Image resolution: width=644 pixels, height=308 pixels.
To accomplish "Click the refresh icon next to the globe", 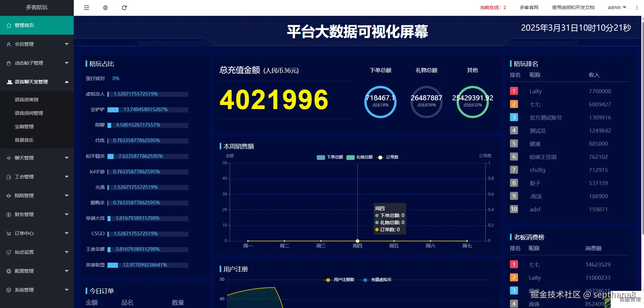I will [124, 7].
